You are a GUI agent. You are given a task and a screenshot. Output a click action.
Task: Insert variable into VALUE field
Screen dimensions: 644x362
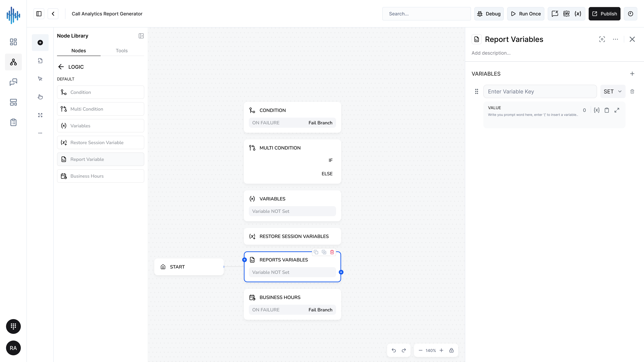click(x=597, y=110)
